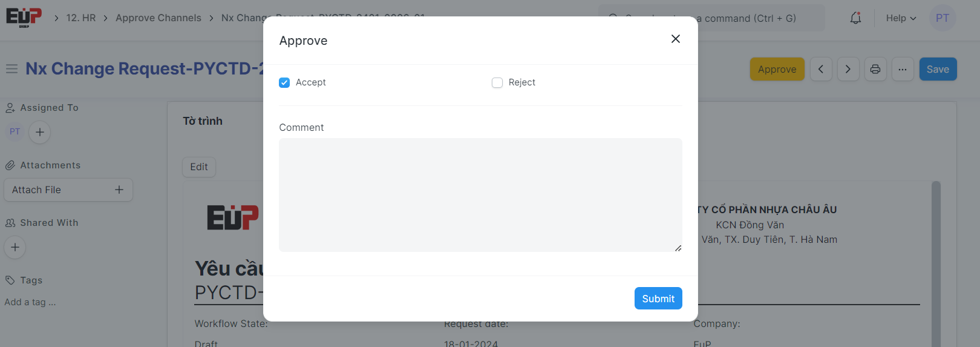The image size is (980, 347).
Task: Click Attach File plus button
Action: [119, 190]
